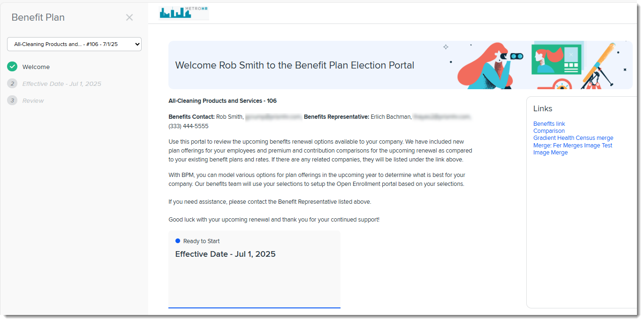Select the Welcome step

pos(36,67)
